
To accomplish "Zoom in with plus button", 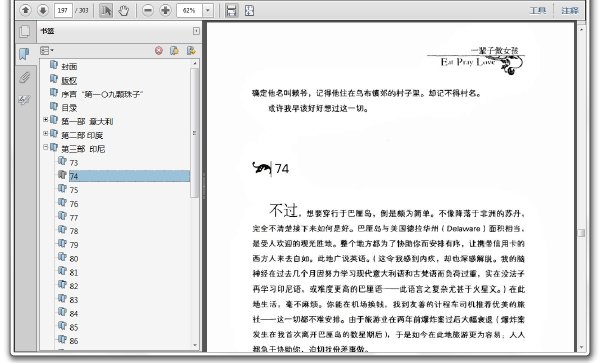I will coord(165,10).
